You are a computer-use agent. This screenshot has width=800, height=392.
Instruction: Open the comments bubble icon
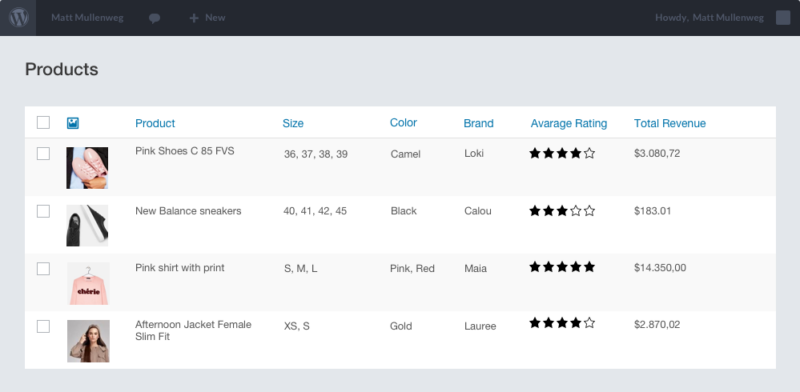[155, 18]
